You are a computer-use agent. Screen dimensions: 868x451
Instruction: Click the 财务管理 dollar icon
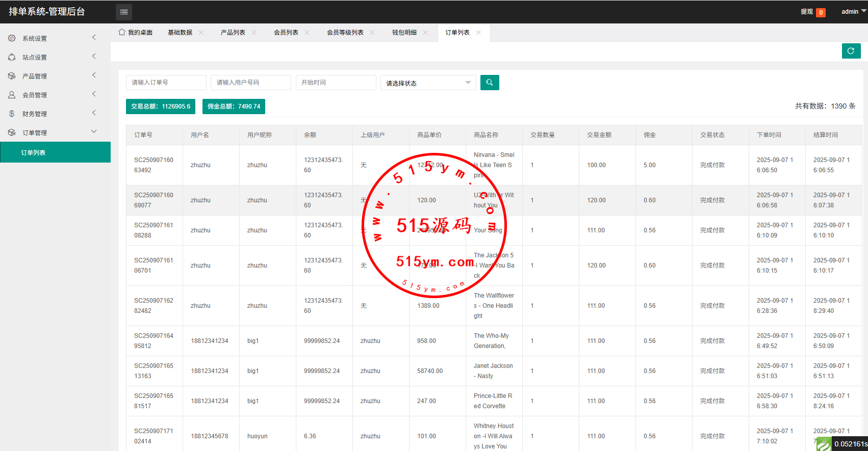[12, 114]
